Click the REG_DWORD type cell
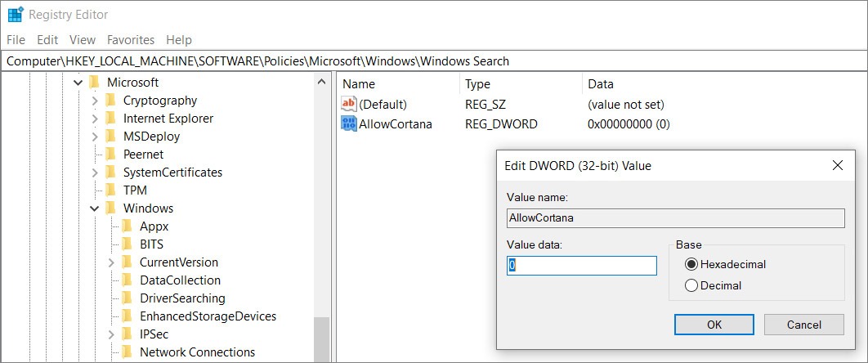Viewport: 868px width, 363px height. tap(501, 124)
